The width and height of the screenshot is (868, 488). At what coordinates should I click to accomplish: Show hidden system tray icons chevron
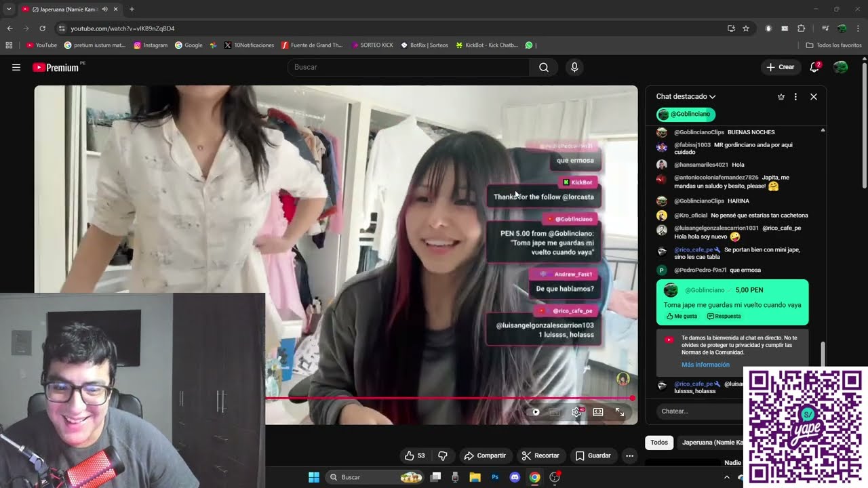click(x=727, y=477)
